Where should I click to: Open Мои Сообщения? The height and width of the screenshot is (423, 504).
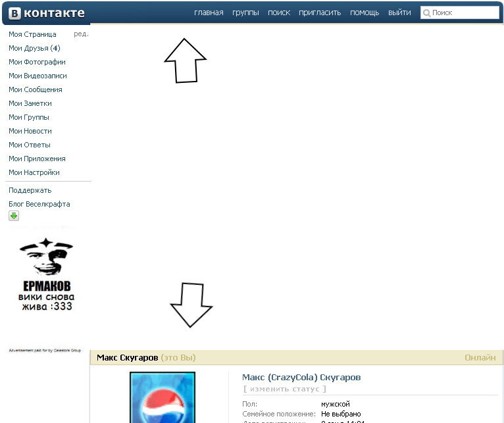pyautogui.click(x=36, y=89)
